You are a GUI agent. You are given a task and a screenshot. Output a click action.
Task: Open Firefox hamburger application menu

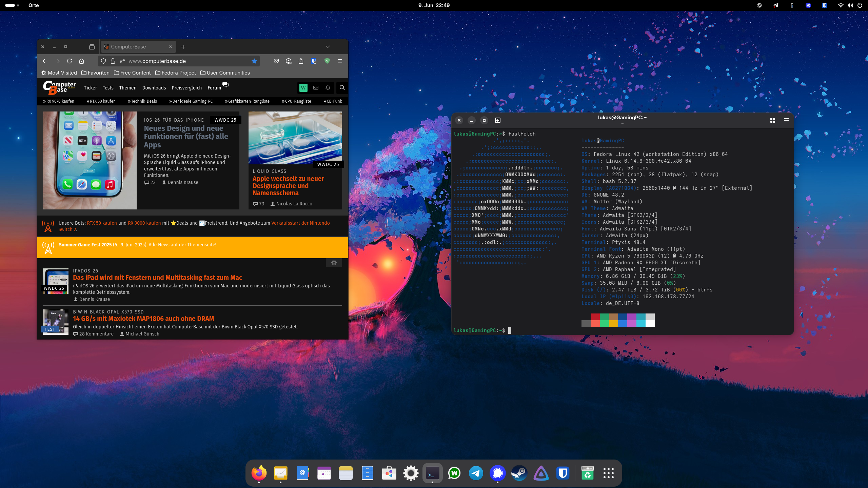pos(340,61)
